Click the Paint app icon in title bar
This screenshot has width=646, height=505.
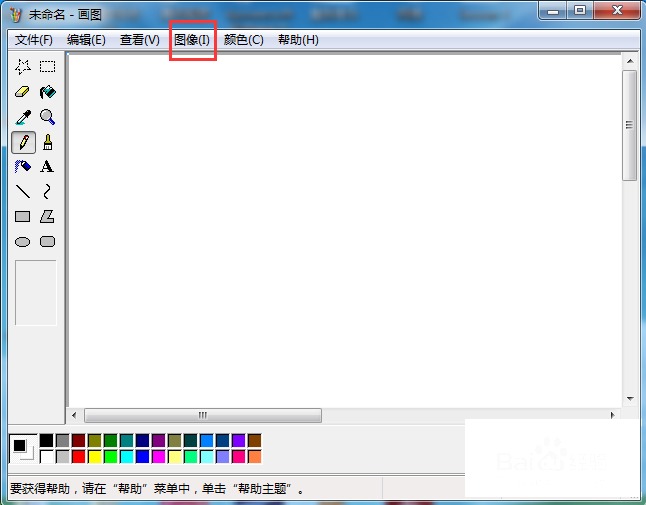(16, 15)
